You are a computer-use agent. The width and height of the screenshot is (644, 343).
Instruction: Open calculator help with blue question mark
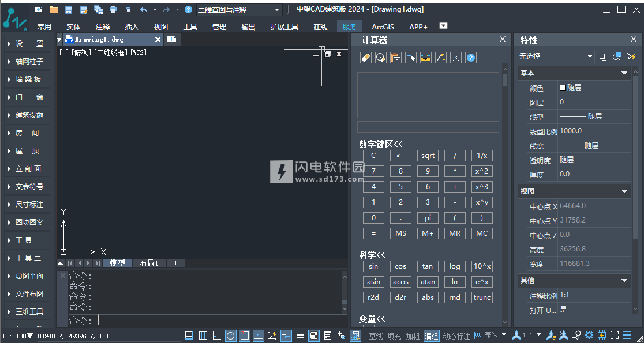point(471,58)
